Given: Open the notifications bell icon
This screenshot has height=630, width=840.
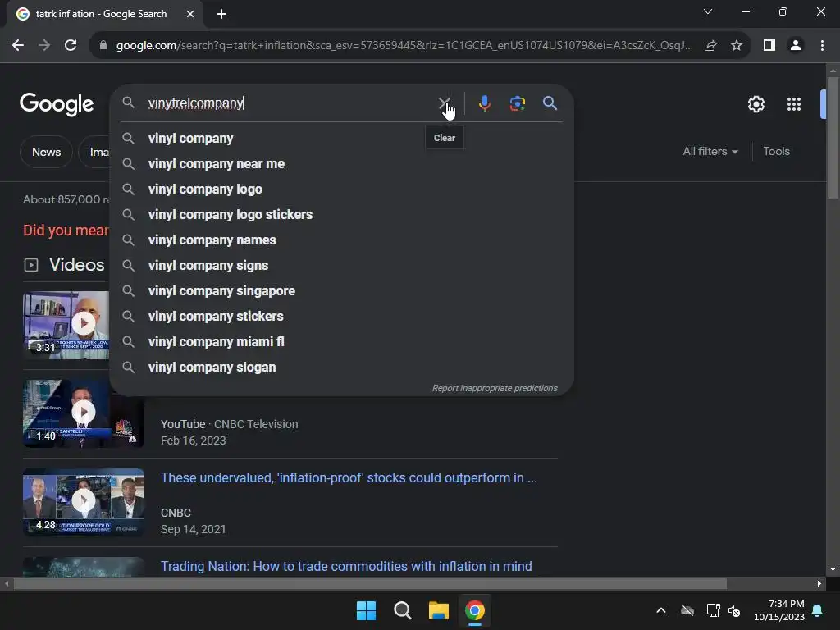Looking at the screenshot, I should tap(818, 610).
